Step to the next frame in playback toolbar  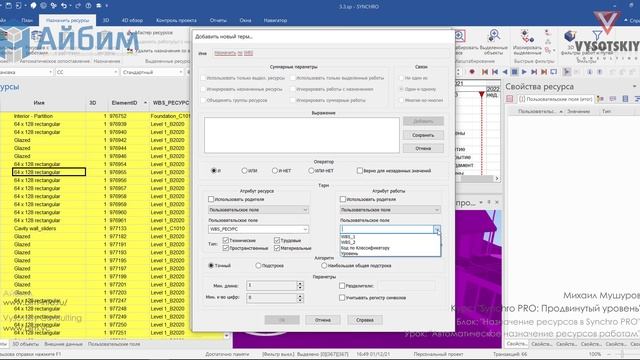pos(534,72)
